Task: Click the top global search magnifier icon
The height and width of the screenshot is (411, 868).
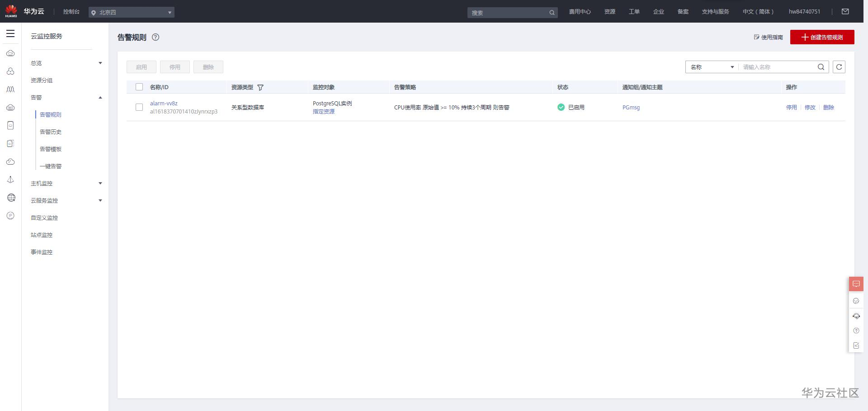Action: pos(552,13)
